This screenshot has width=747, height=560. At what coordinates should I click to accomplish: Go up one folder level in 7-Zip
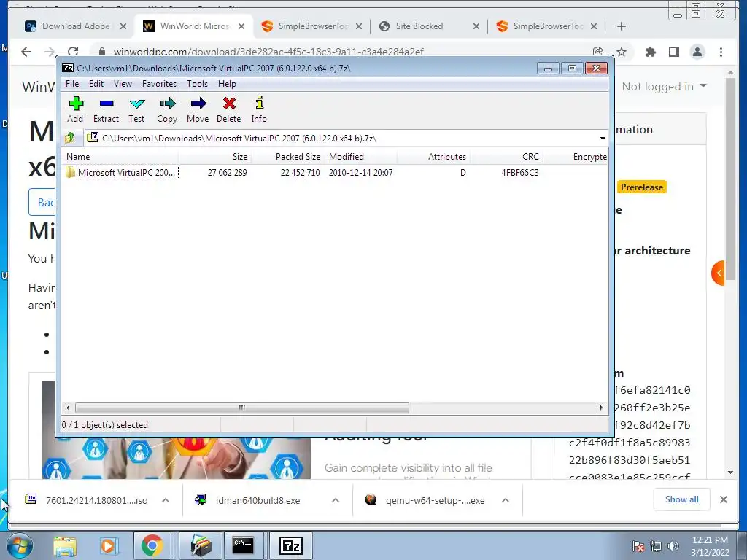coord(70,138)
